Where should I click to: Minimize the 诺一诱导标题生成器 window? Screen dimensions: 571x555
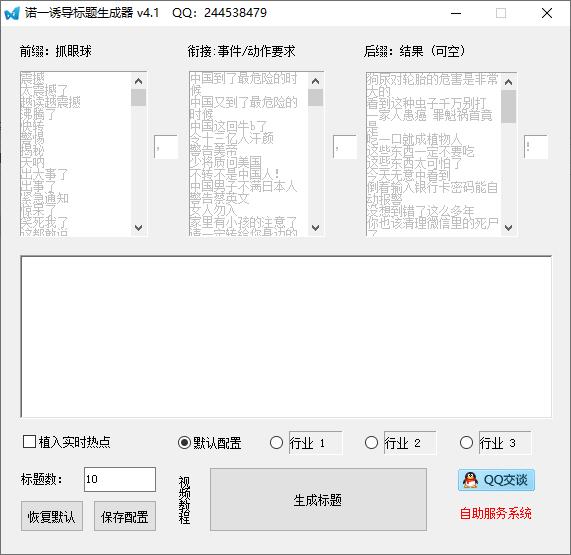tap(456, 13)
